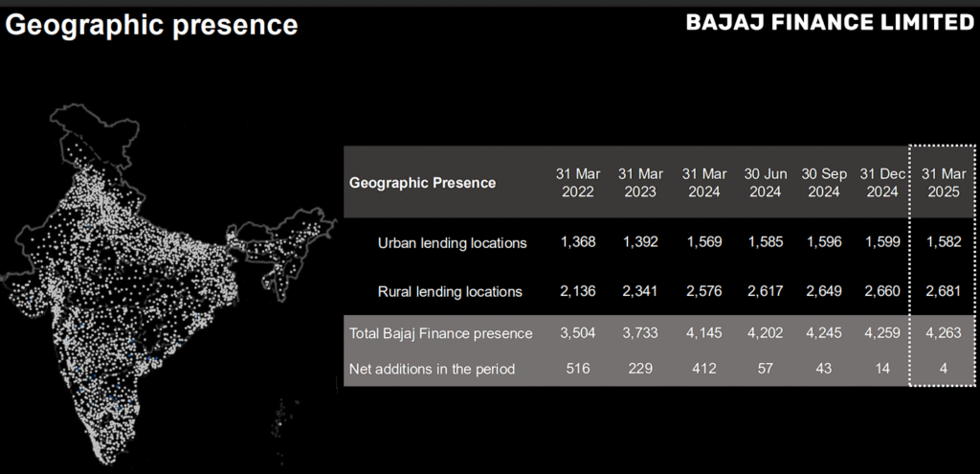The image size is (980, 474).
Task: Click urban value 1,569
Action: click(x=703, y=242)
